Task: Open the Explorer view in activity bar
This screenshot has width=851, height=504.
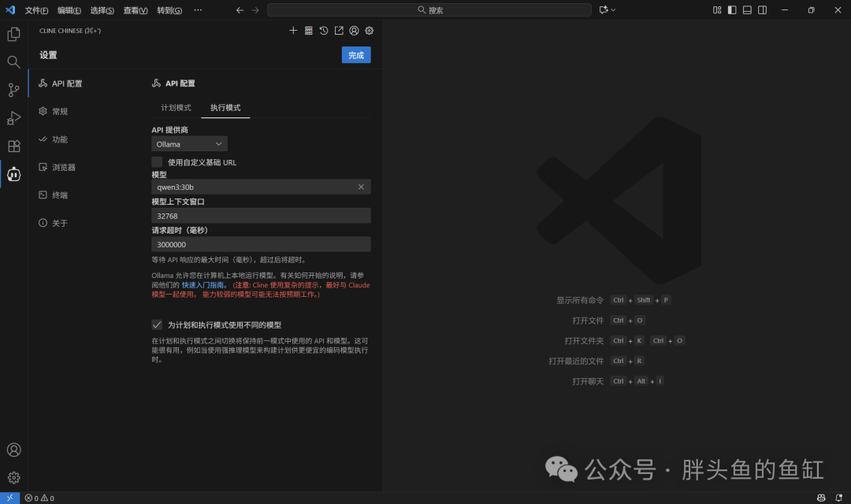Action: tap(13, 34)
